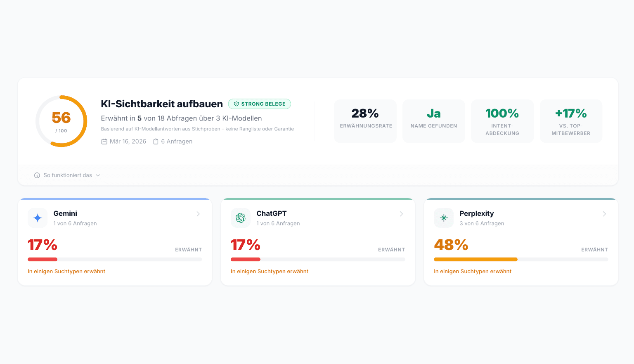Click the shield icon in Strong Belege badge

pyautogui.click(x=237, y=104)
